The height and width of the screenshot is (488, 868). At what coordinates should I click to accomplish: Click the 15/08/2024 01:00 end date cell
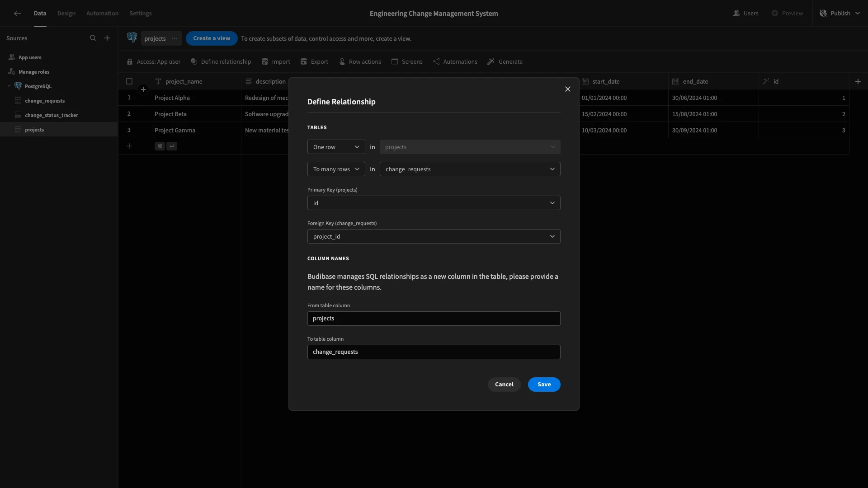(x=713, y=114)
